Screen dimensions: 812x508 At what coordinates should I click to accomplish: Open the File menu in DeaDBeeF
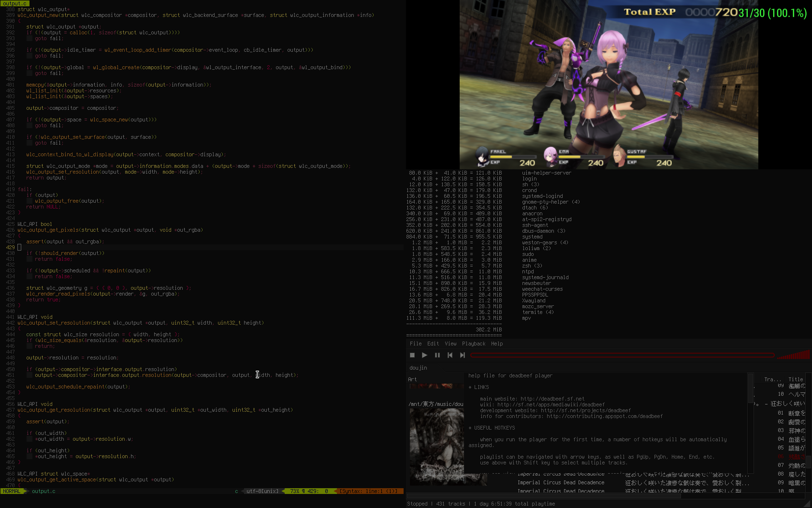click(x=416, y=344)
